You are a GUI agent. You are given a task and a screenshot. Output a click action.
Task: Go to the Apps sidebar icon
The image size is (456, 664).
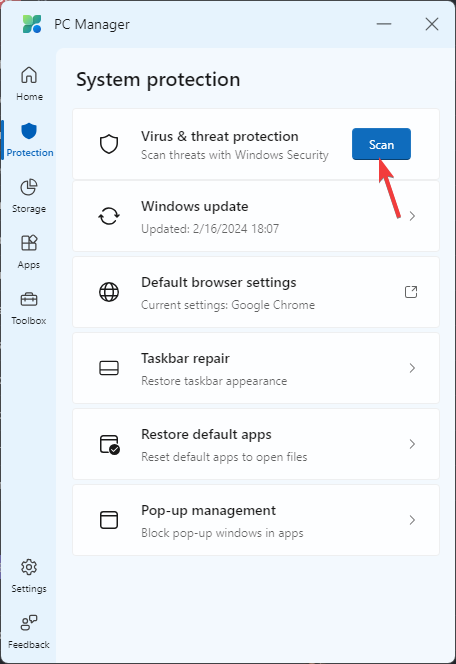point(29,243)
